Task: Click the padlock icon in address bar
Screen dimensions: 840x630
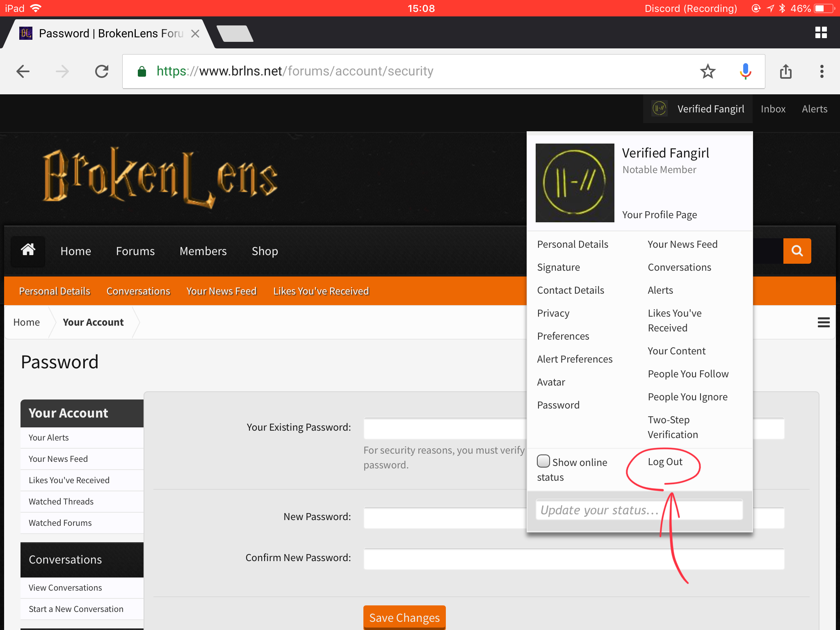Action: (142, 71)
